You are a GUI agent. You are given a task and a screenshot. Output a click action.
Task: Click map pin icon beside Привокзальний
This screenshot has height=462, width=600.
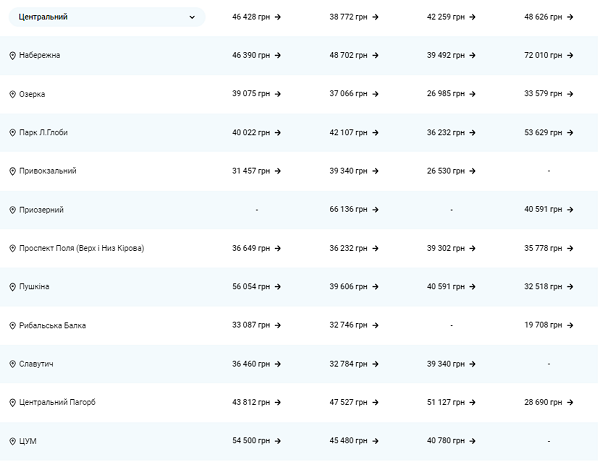[x=12, y=171]
